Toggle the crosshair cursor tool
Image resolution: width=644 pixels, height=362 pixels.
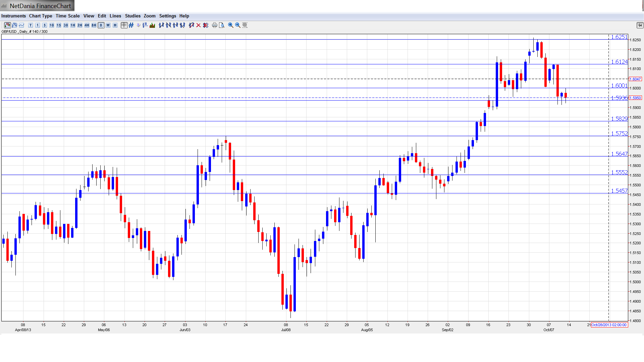124,25
